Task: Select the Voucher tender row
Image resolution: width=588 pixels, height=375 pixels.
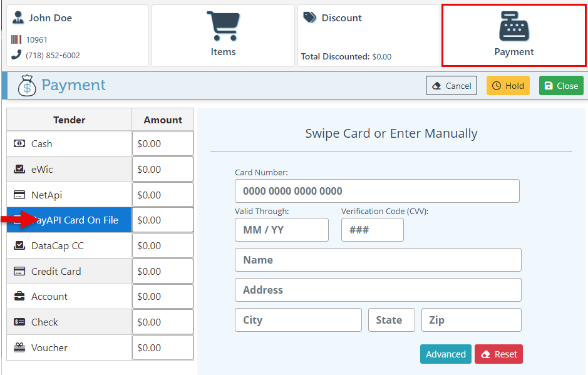Action: pos(69,348)
